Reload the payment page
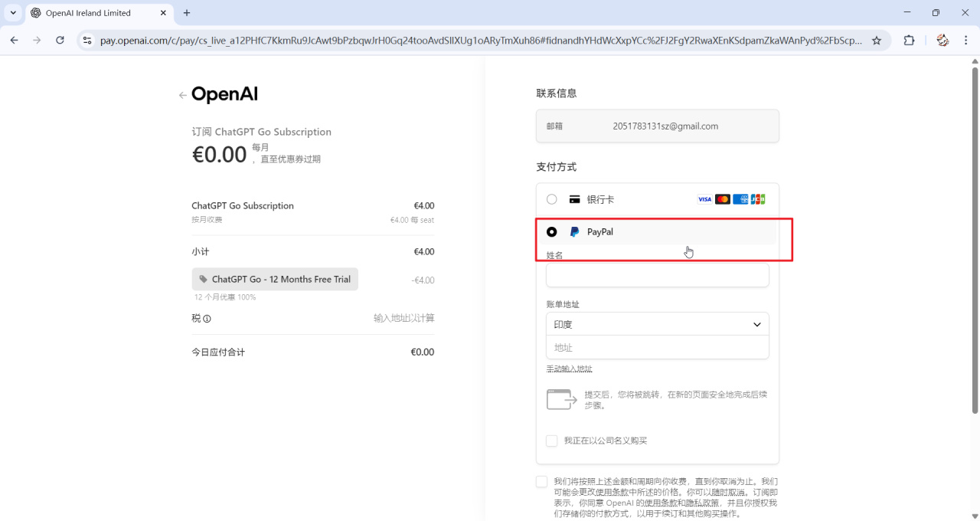This screenshot has height=521, width=980. coord(60,41)
